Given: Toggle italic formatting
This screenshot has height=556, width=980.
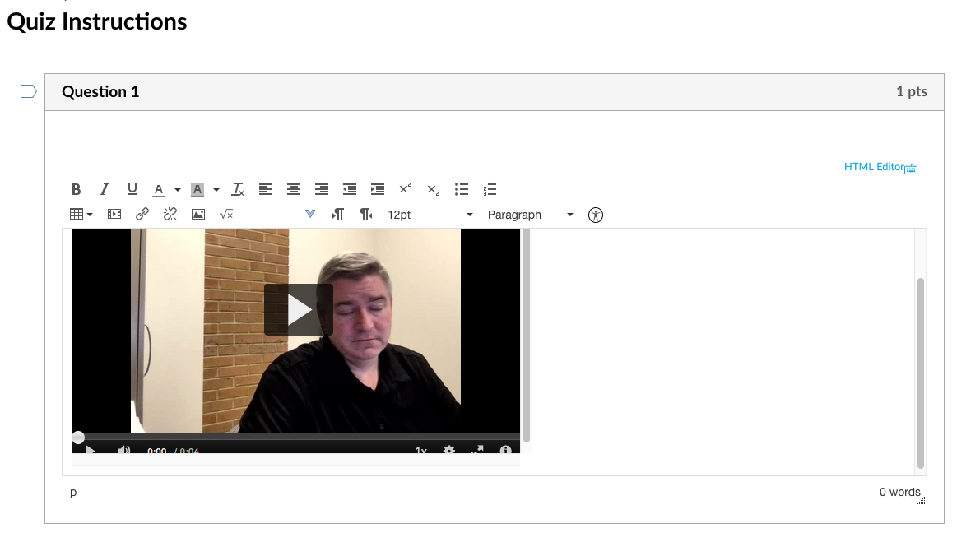Looking at the screenshot, I should pyautogui.click(x=105, y=189).
